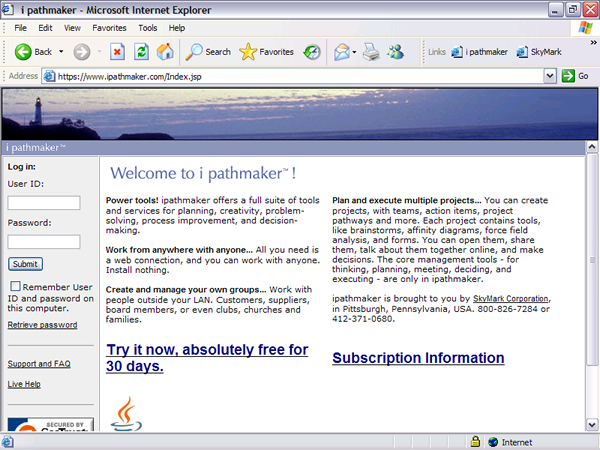Expand the Links bar overflow chevron

(x=593, y=42)
